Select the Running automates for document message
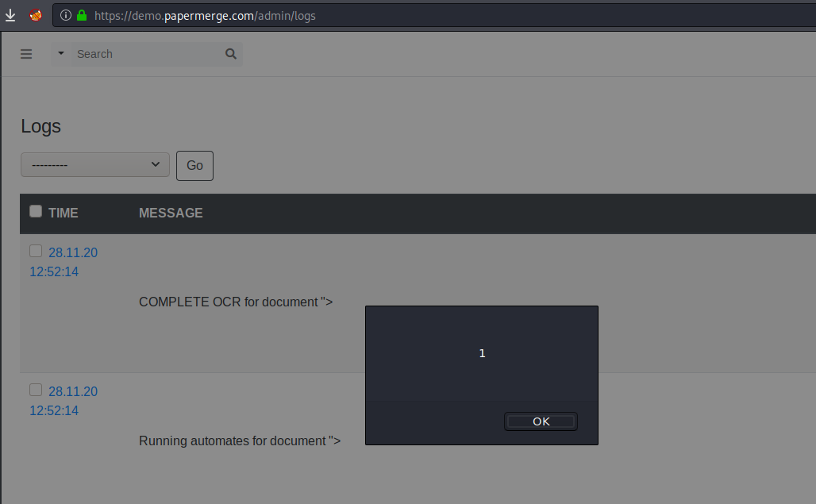Image resolution: width=816 pixels, height=504 pixels. click(x=240, y=441)
